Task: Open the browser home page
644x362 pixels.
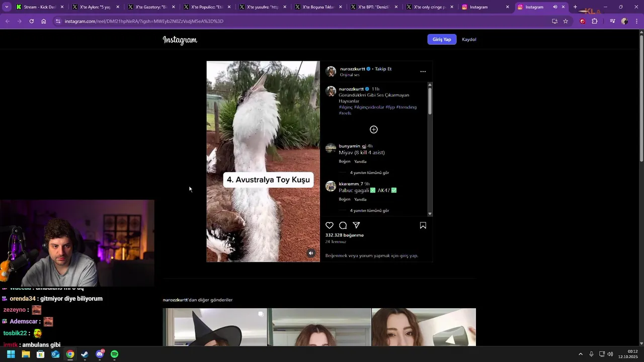Action: pyautogui.click(x=43, y=21)
